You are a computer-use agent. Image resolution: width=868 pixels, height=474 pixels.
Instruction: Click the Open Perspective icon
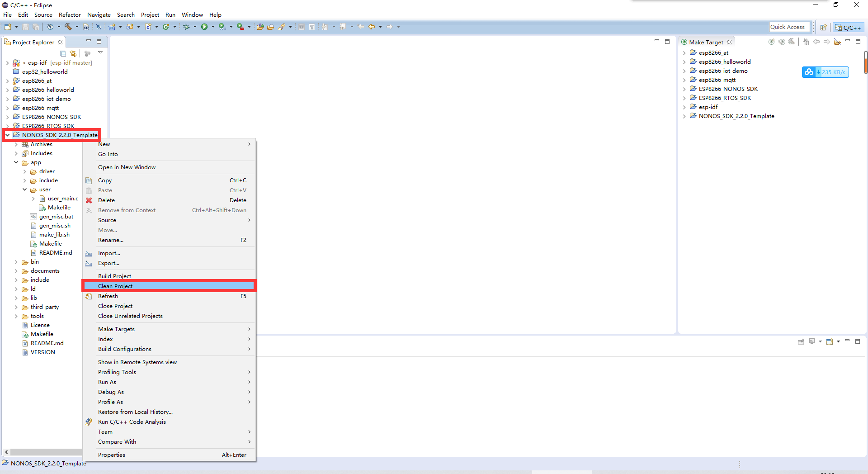tap(823, 27)
